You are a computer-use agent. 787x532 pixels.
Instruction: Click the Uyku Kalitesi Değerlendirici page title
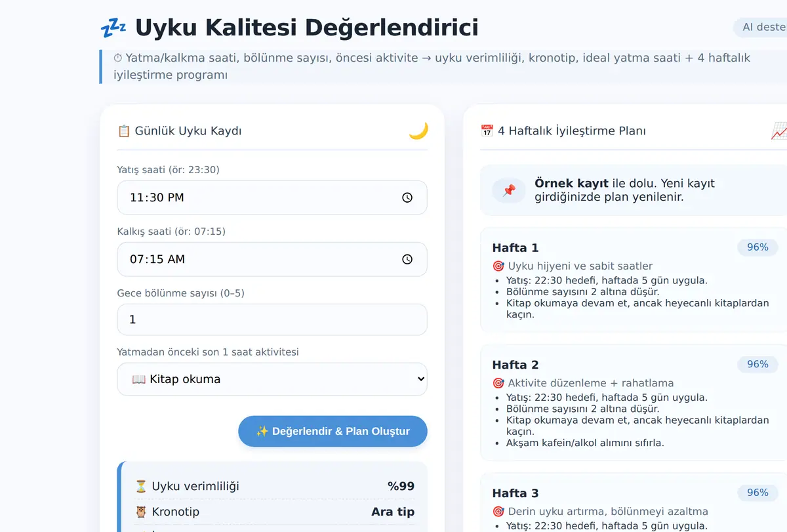pyautogui.click(x=307, y=28)
